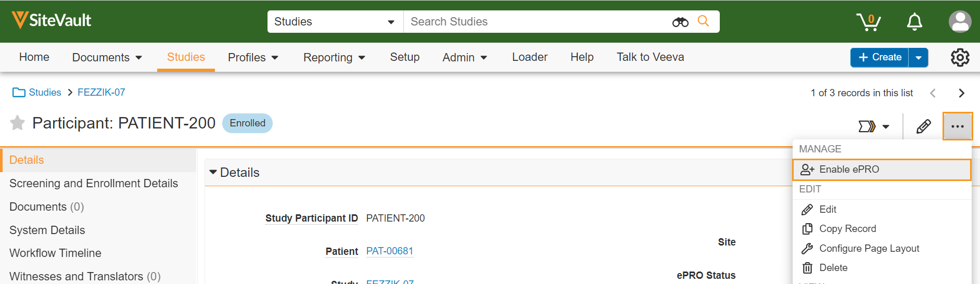Screen dimensions: 980x284
Task: Open the workflow state change dropdown
Action: click(873, 126)
